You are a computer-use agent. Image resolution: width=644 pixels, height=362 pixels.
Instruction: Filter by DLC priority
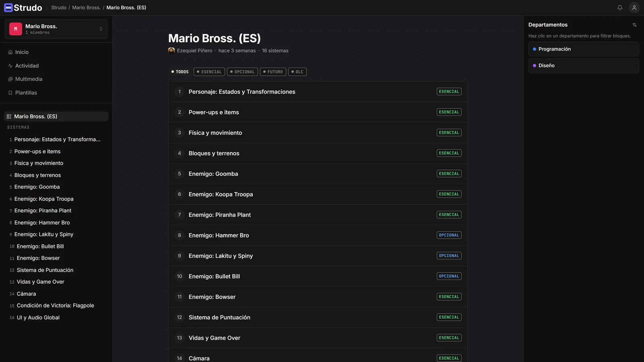click(x=297, y=72)
